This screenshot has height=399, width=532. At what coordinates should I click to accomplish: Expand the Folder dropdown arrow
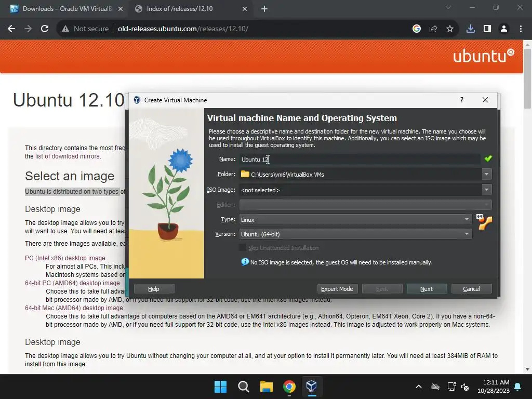click(x=486, y=174)
